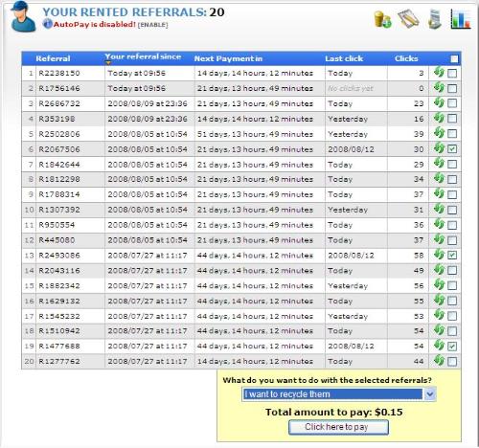This screenshot has width=479, height=448.
Task: Sort by 'Clicks' column header
Action: [406, 58]
